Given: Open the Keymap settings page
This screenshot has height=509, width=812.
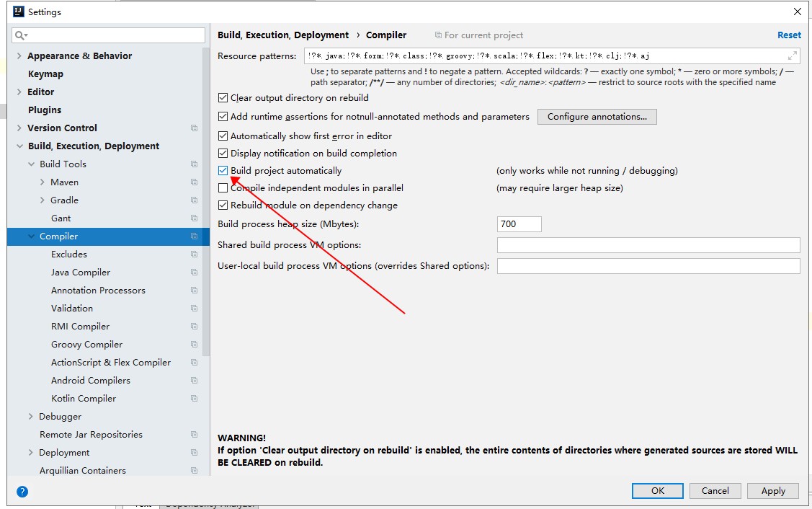Looking at the screenshot, I should click(45, 74).
